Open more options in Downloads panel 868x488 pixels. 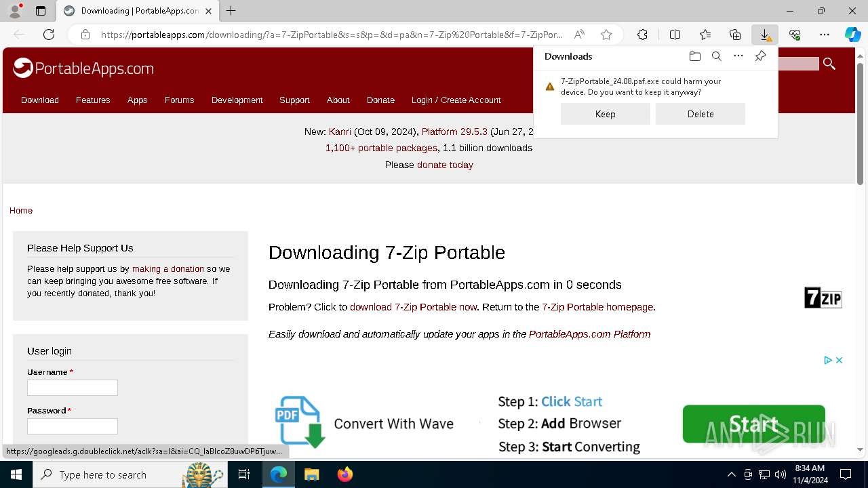coord(738,56)
